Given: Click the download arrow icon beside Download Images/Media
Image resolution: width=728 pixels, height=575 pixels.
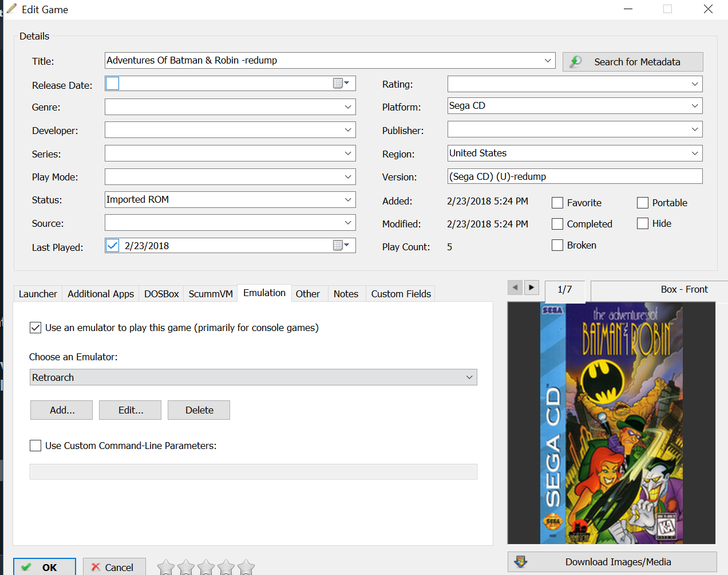Looking at the screenshot, I should click(x=521, y=562).
